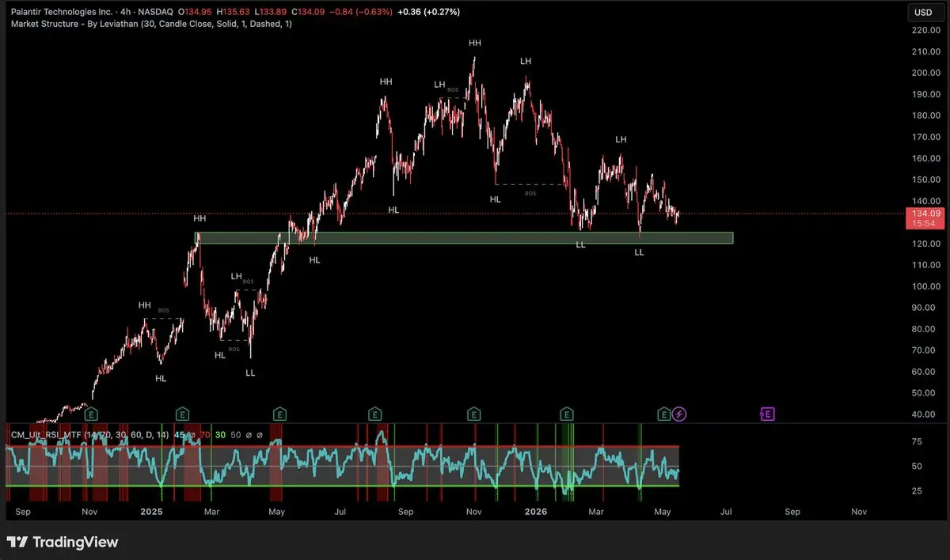Click the earnings E marker beside the lightning icon
The image size is (950, 560).
(664, 414)
